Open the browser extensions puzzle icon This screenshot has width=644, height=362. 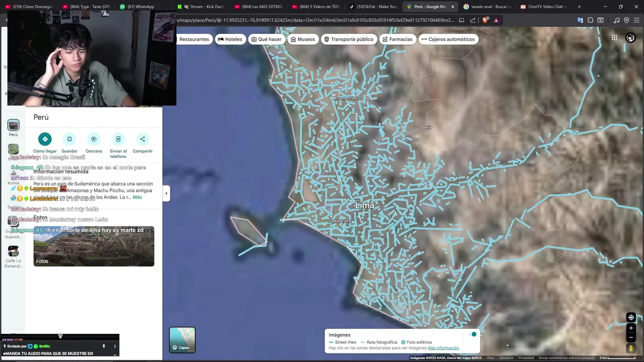[590, 20]
